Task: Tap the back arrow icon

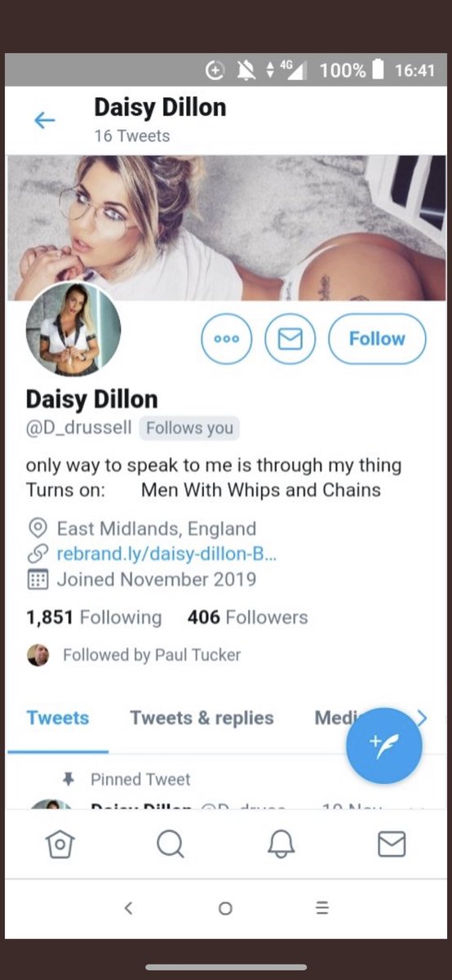Action: pos(44,121)
